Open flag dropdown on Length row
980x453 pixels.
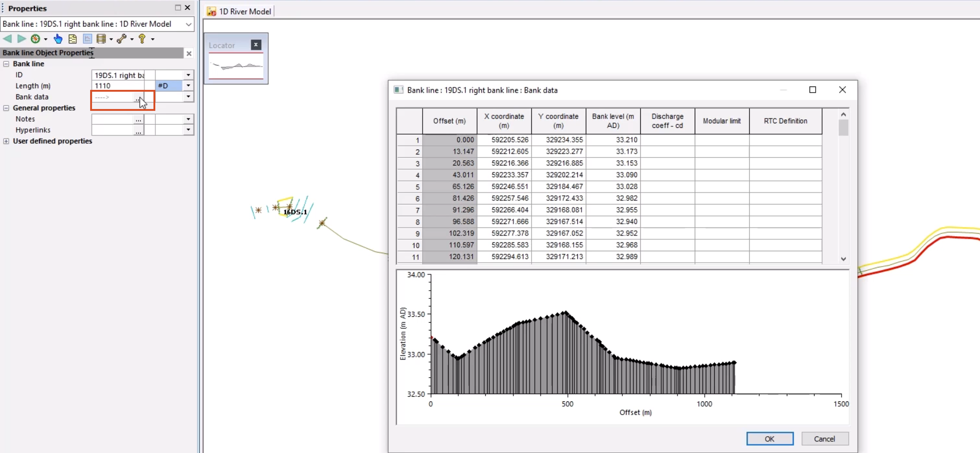tap(188, 86)
